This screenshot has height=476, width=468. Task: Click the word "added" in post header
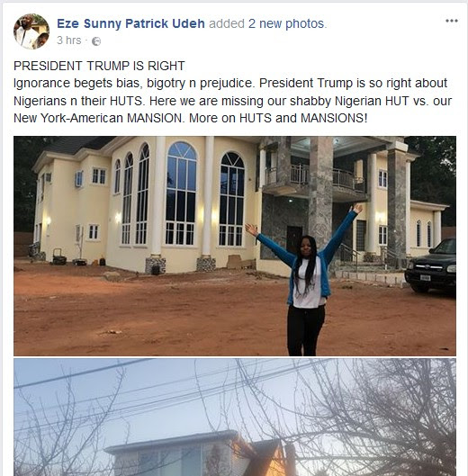pyautogui.click(x=227, y=23)
